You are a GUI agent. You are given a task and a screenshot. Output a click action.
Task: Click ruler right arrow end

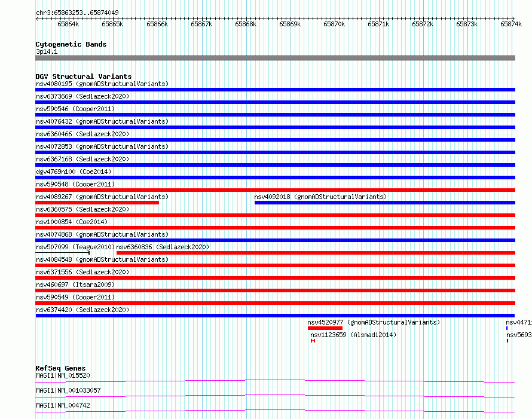coord(513,19)
